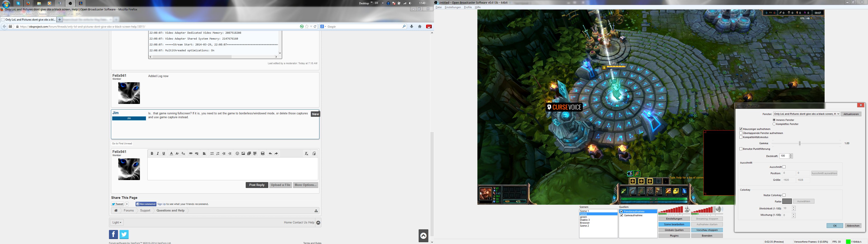This screenshot has width=868, height=244.
Task: Select the Komplettes Fenster radio option
Action: coord(774,124)
